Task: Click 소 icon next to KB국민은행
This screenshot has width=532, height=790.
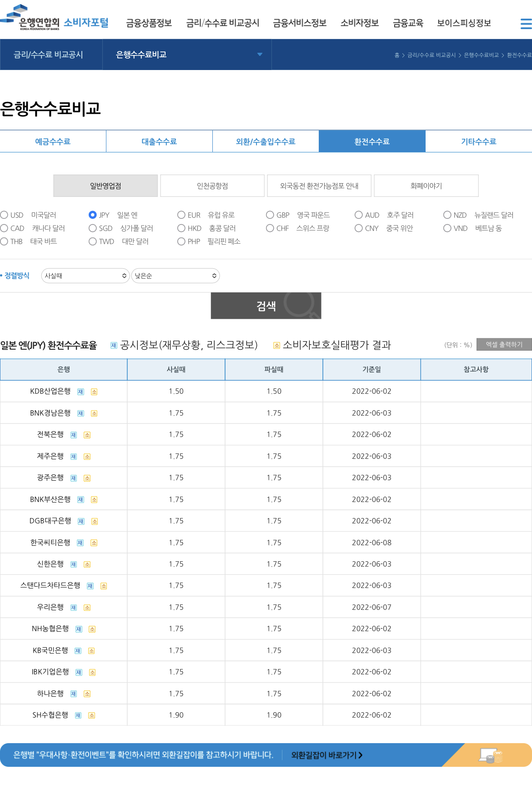Action: pyautogui.click(x=91, y=651)
